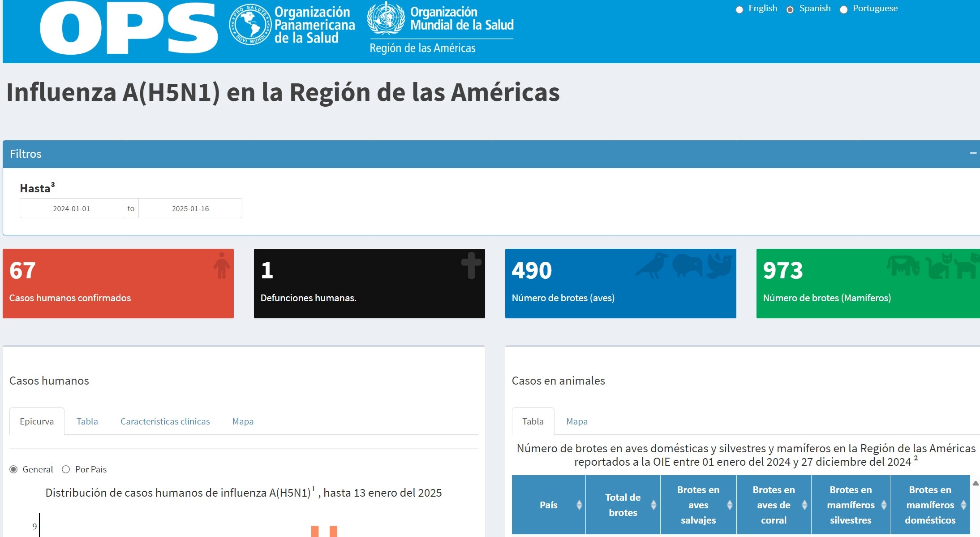Click the Distribución de casos humanos chart title
The image size is (980, 537).
(244, 493)
